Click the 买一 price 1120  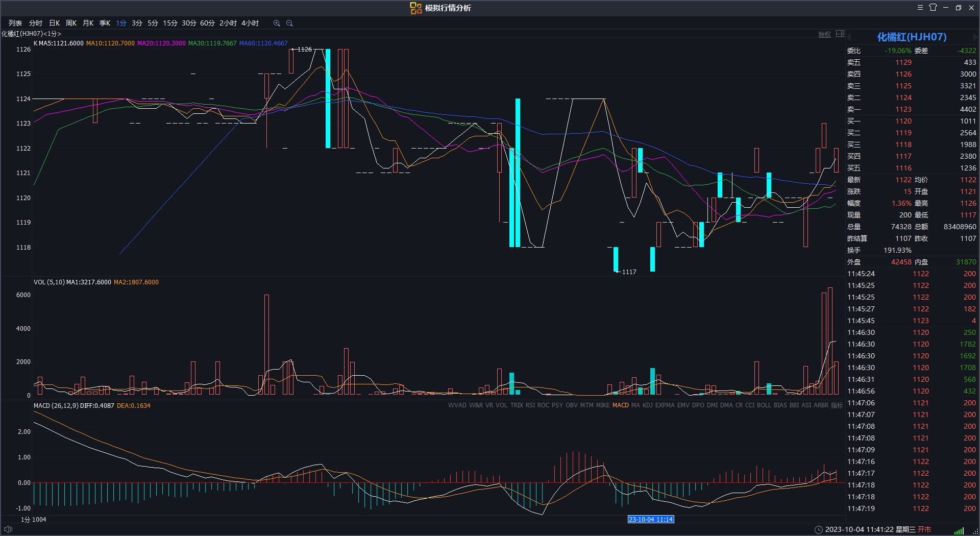tap(903, 121)
